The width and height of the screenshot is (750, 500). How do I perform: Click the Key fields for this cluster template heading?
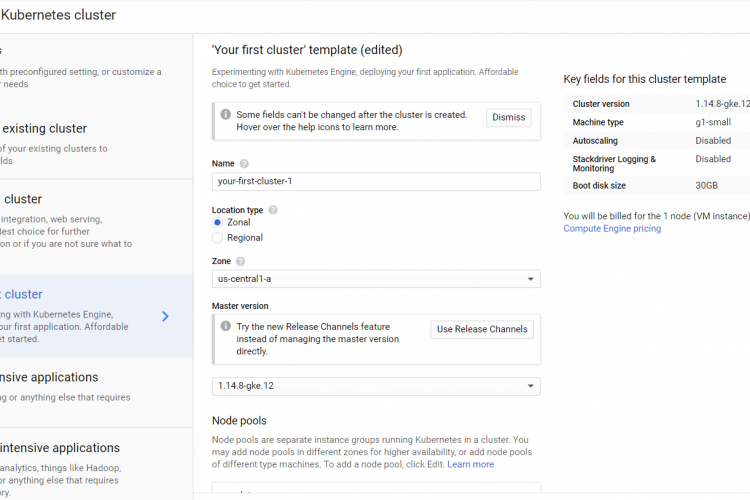tap(644, 79)
